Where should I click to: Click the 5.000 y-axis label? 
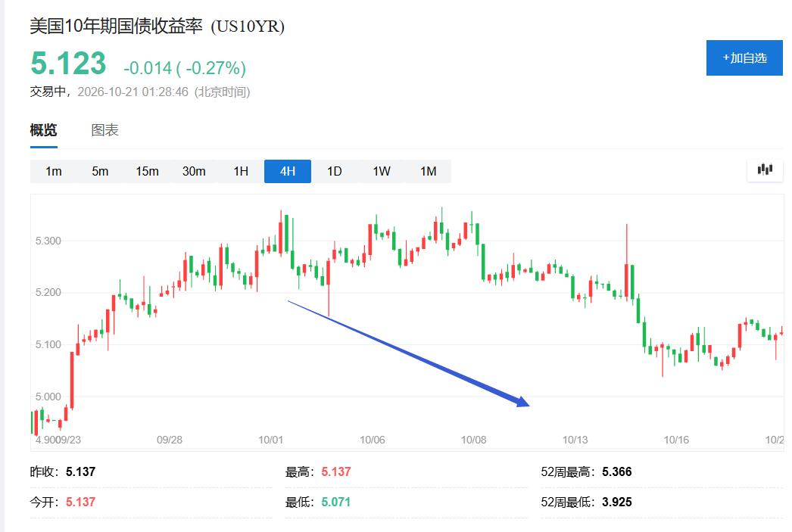[x=48, y=397]
